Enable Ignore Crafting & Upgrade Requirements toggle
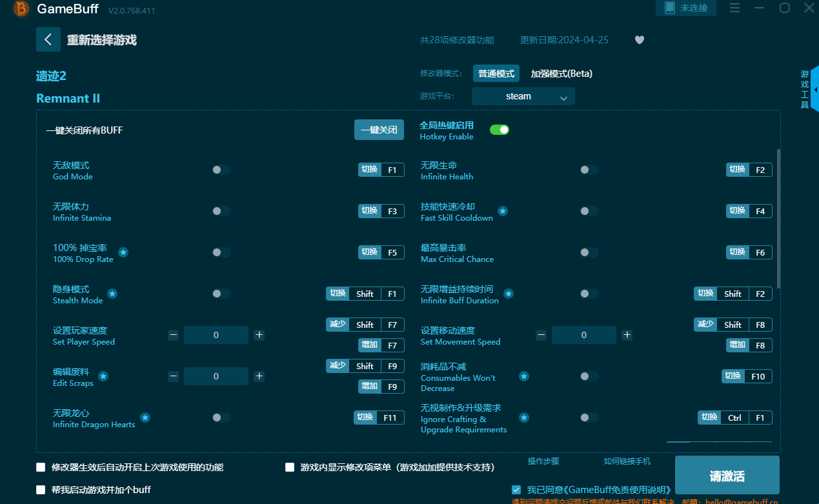The width and height of the screenshot is (819, 504). click(589, 418)
